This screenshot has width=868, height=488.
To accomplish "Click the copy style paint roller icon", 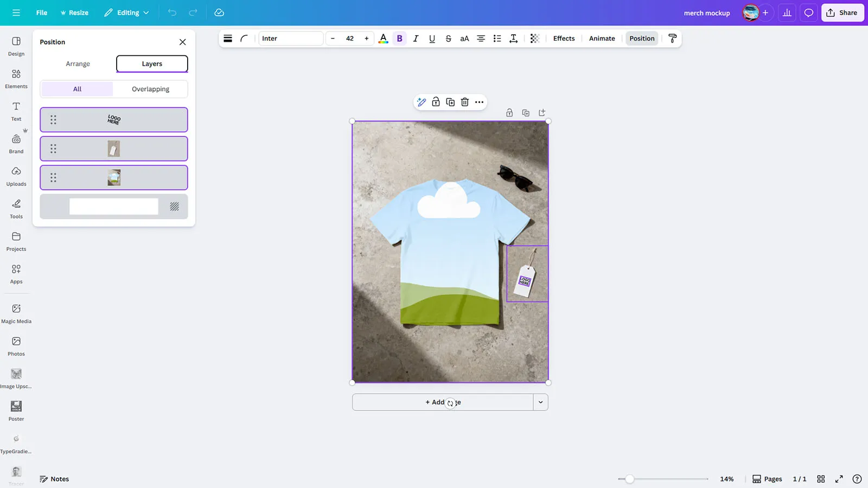I will [672, 38].
